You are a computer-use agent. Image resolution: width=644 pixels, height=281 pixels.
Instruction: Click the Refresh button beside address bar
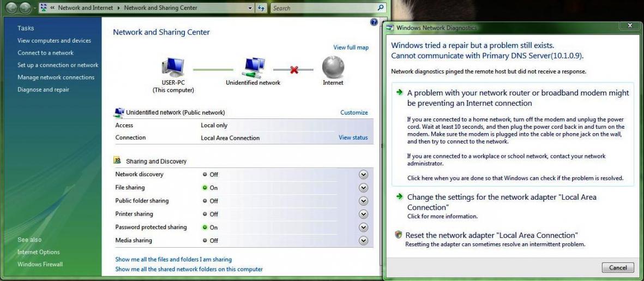click(261, 8)
